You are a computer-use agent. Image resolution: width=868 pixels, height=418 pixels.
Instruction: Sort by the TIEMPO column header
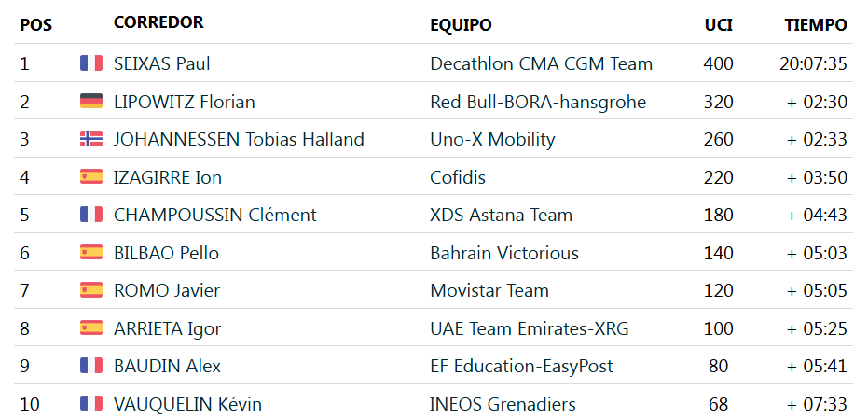[816, 25]
